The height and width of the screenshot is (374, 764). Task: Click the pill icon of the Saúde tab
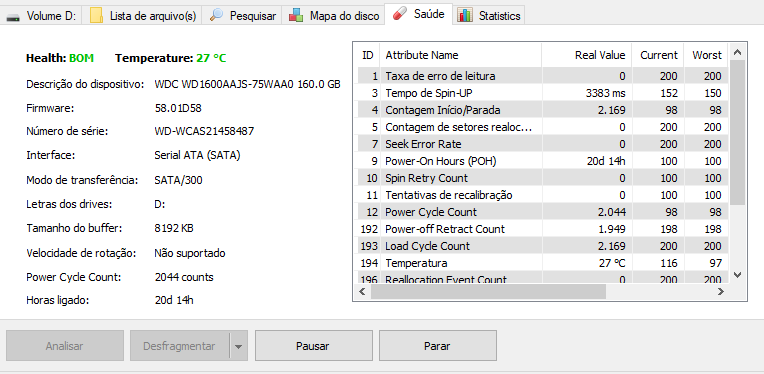[399, 14]
